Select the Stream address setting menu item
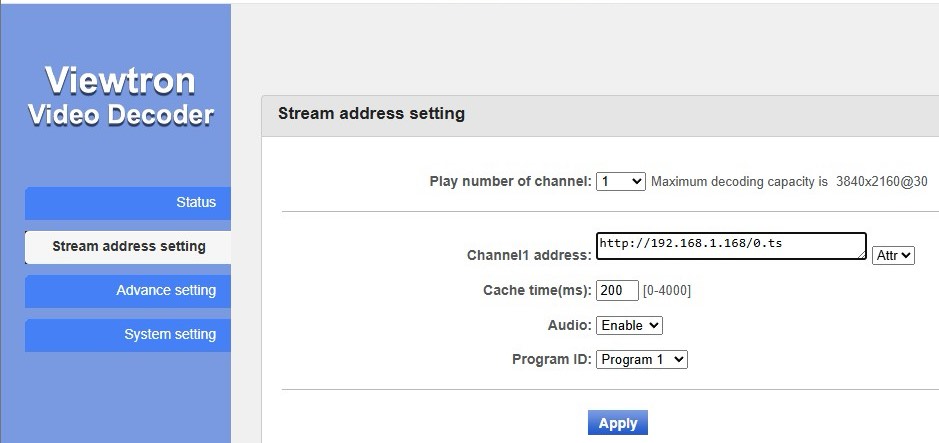This screenshot has height=443, width=939. pyautogui.click(x=128, y=246)
